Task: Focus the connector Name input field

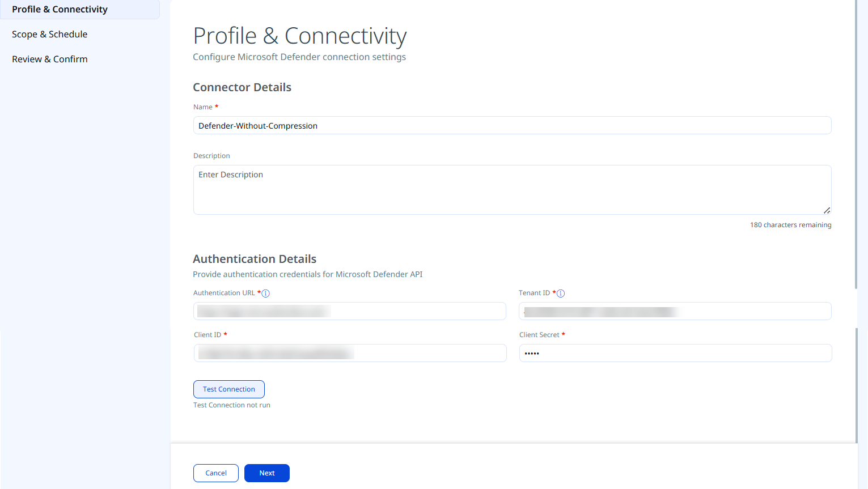Action: coord(513,125)
